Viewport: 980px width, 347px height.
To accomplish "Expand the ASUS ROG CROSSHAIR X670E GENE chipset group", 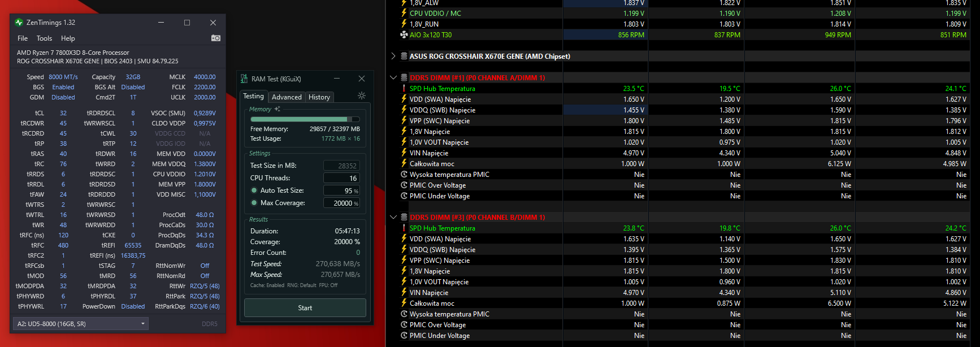I will pyautogui.click(x=393, y=57).
